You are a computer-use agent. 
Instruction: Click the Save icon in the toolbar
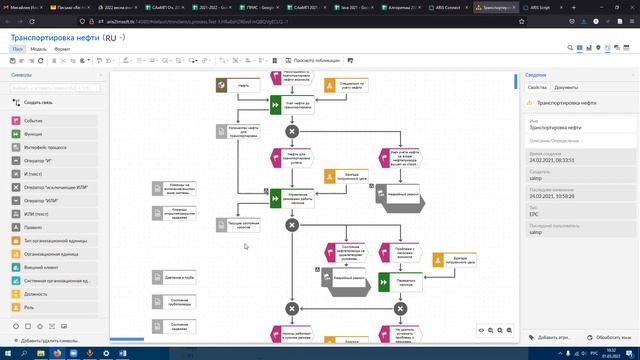(x=13, y=60)
